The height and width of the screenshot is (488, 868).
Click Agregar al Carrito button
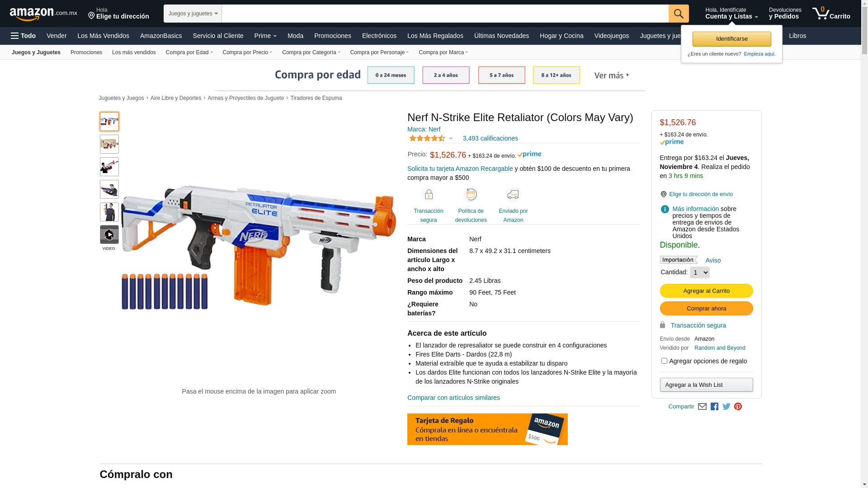[706, 291]
